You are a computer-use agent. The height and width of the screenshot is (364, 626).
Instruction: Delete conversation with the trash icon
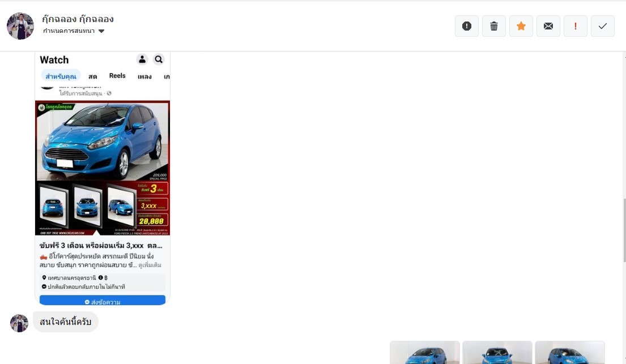click(494, 27)
